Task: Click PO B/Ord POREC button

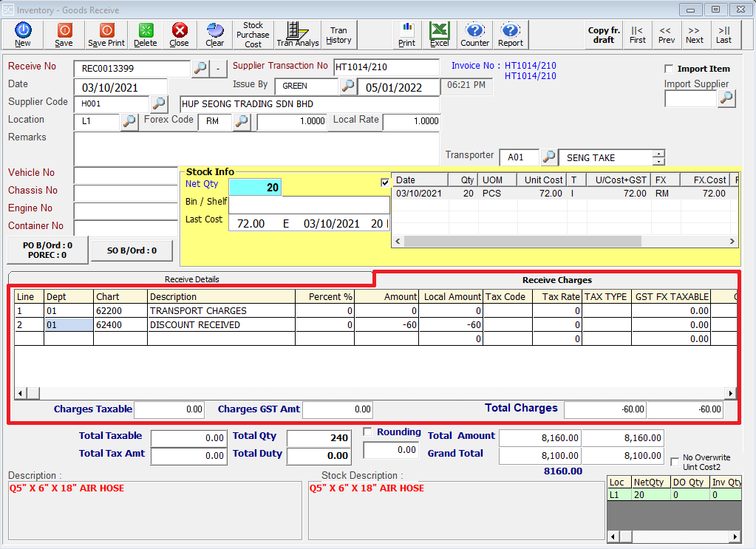Action: 48,250
